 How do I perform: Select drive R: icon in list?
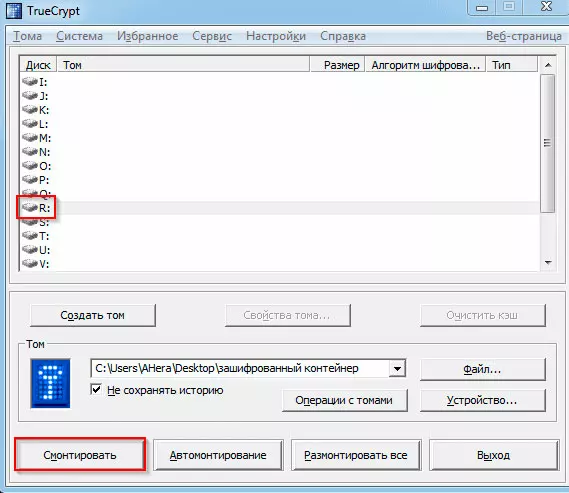click(x=30, y=208)
